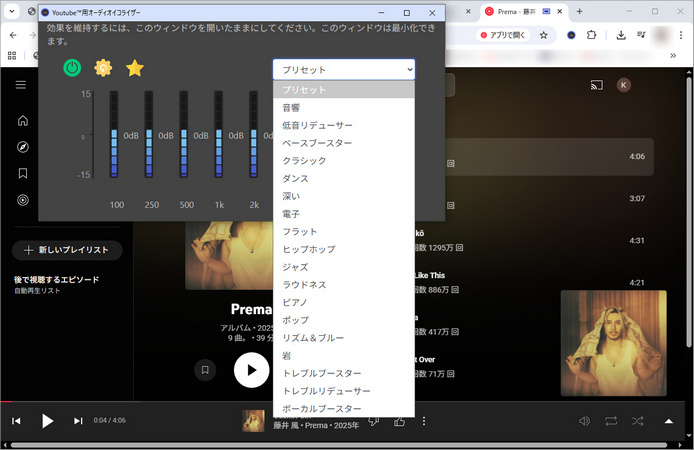Viewport: 694px width, 450px height.
Task: Click the yellow star favorite icon
Action: pyautogui.click(x=135, y=68)
